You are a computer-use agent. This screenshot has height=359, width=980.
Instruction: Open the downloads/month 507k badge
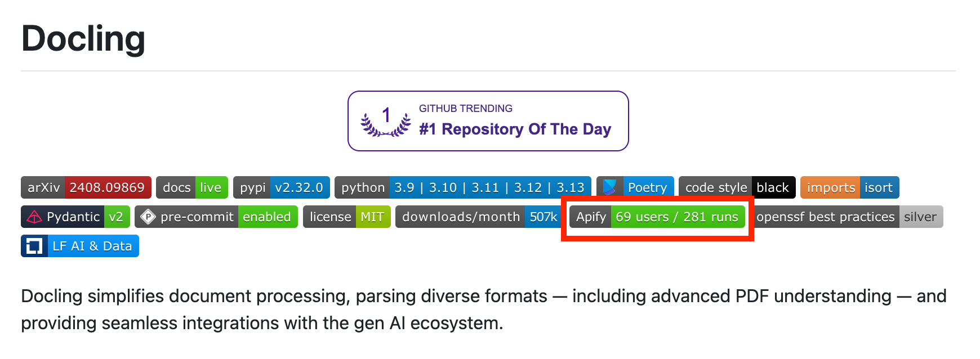point(479,217)
